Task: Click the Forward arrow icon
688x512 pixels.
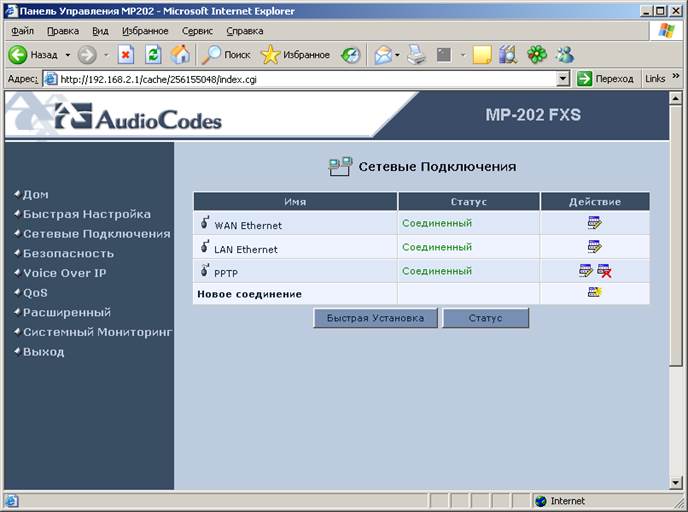Action: tap(86, 55)
